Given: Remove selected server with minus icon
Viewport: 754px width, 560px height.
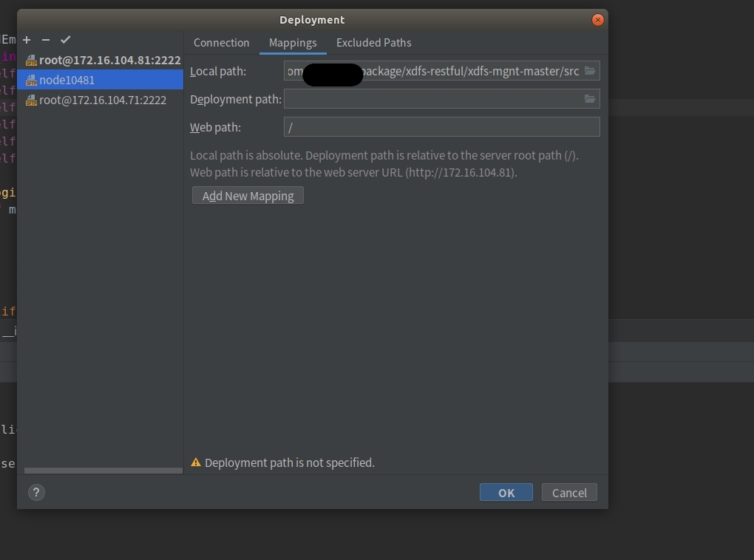Looking at the screenshot, I should [x=46, y=40].
